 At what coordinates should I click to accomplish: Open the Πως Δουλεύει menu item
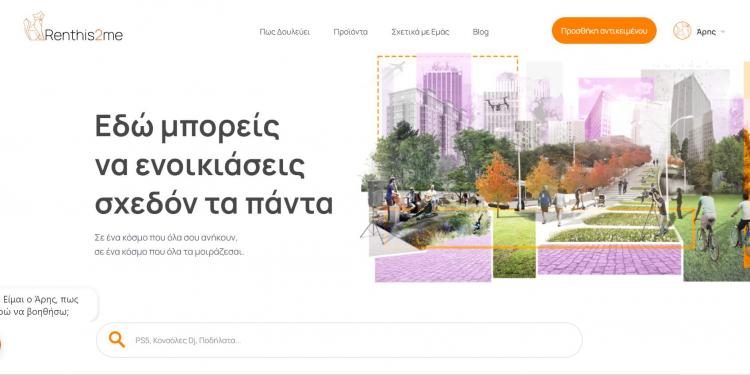(285, 32)
